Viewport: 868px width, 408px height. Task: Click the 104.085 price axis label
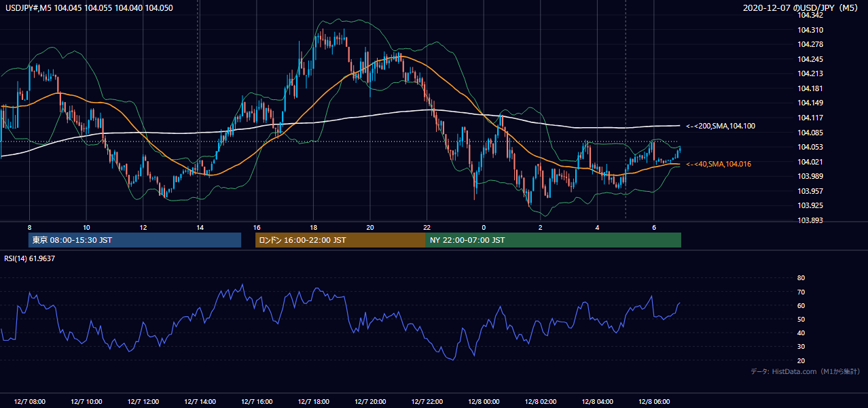pyautogui.click(x=810, y=133)
